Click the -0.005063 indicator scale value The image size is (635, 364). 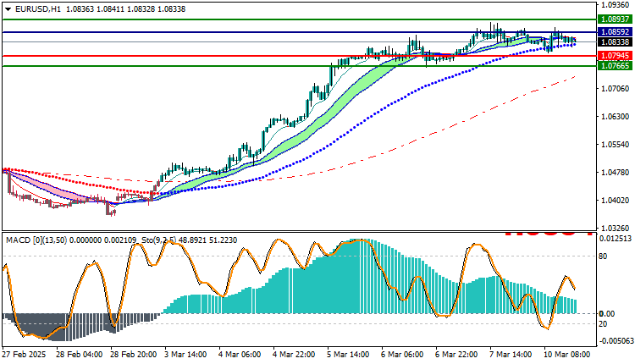tap(616, 341)
